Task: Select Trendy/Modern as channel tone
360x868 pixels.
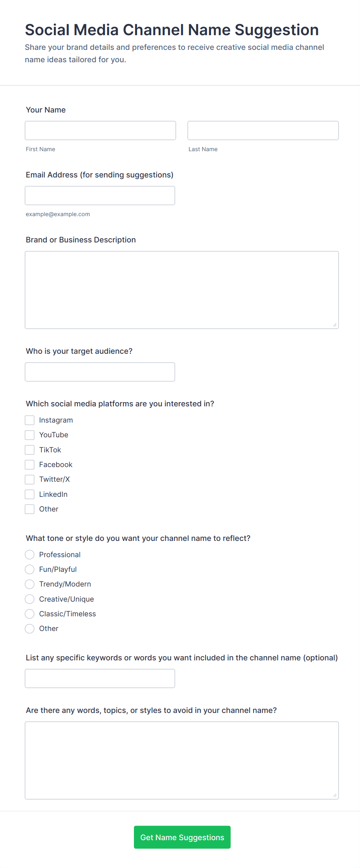Action: (x=29, y=584)
